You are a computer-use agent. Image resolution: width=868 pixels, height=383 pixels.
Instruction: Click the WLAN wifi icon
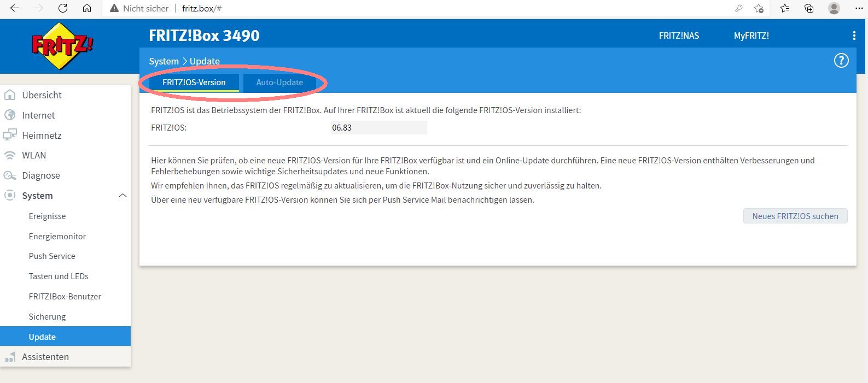(9, 155)
